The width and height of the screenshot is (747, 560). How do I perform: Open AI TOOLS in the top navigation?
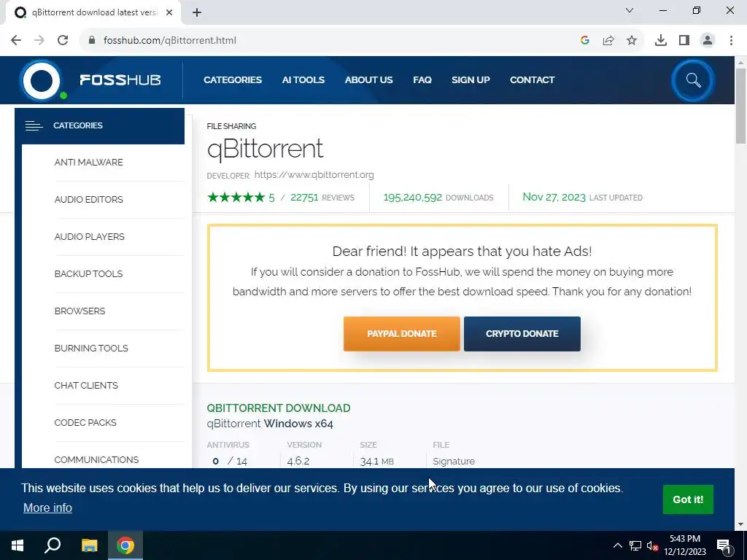(x=303, y=80)
